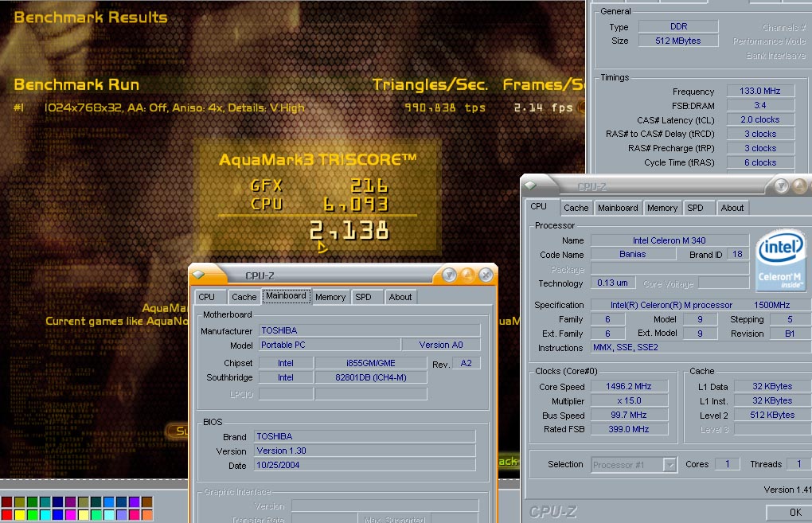Choose the dark green swatch in top row
Screen dimensions: 812x523
point(32,502)
